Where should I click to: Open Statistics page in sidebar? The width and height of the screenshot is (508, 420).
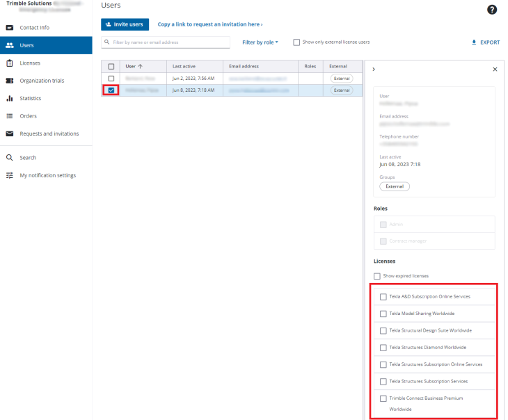[46, 98]
